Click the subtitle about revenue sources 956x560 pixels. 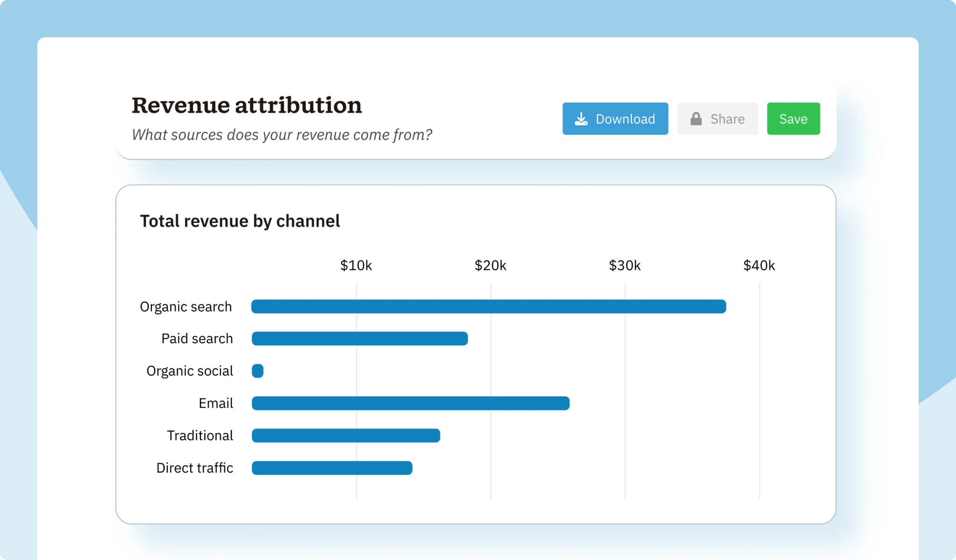(x=282, y=135)
